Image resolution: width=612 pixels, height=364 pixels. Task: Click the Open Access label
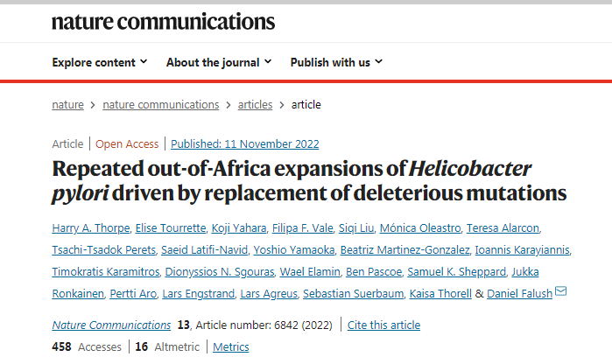pos(128,144)
